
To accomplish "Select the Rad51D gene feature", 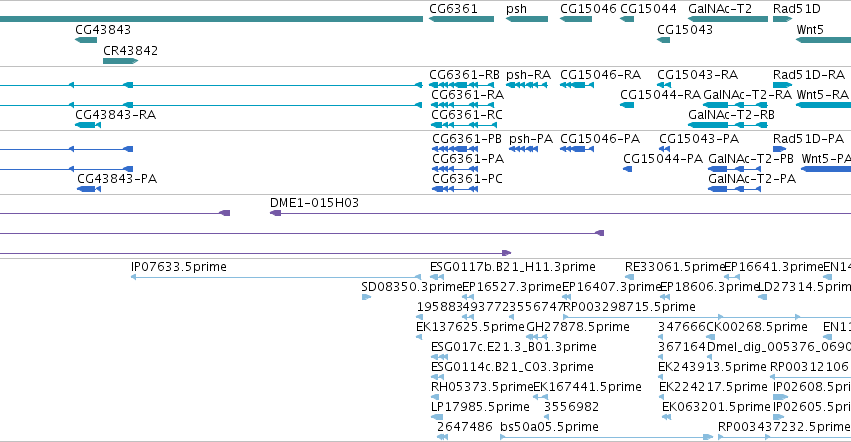I will point(783,19).
